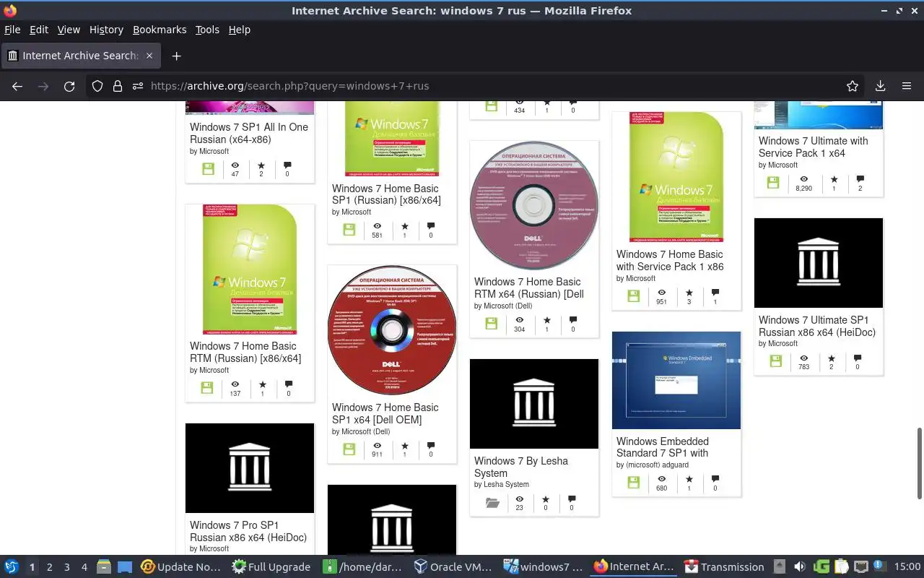Click reviews bubble on Windows 7 By Lesha System
Viewport: 924px width, 578px height.
click(x=572, y=499)
